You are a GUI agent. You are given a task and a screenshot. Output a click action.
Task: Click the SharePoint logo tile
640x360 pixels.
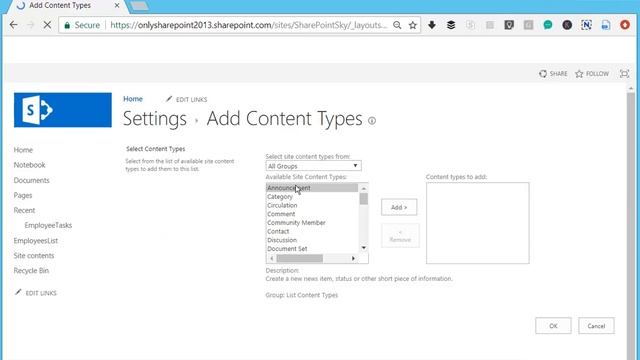click(x=63, y=110)
